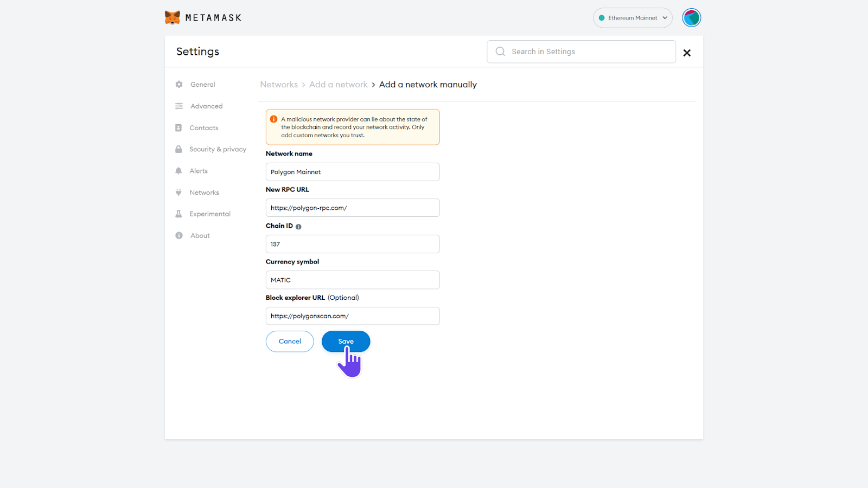Open Security & privacy settings
This screenshot has width=868, height=488.
click(x=218, y=149)
